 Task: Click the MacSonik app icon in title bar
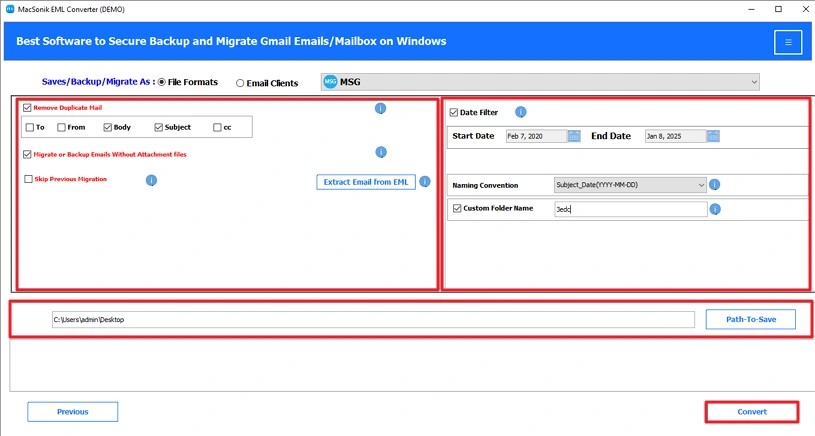[x=10, y=9]
